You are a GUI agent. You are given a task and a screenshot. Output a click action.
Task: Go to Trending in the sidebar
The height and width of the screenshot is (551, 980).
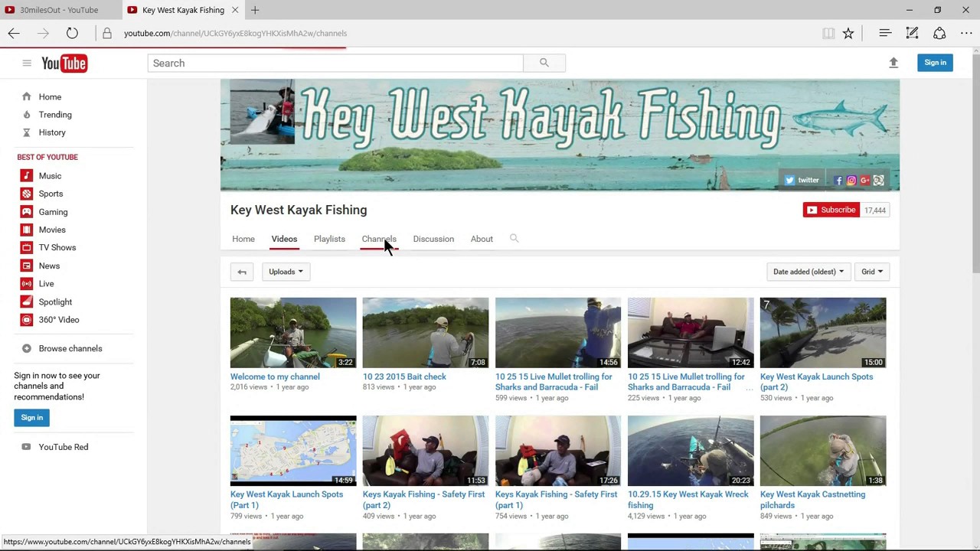click(x=55, y=115)
